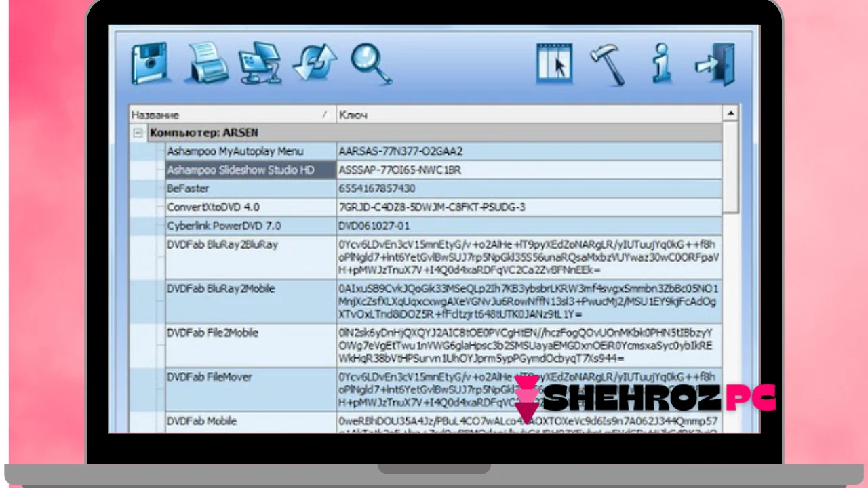Click the key value 6554167857430
This screenshot has height=488, width=868.
376,188
